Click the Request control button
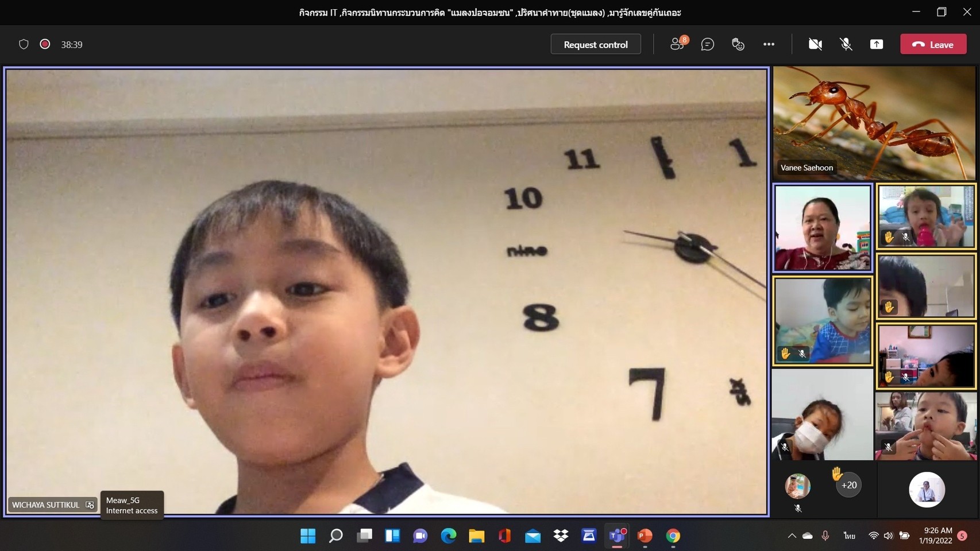The image size is (980, 551). [x=595, y=44]
